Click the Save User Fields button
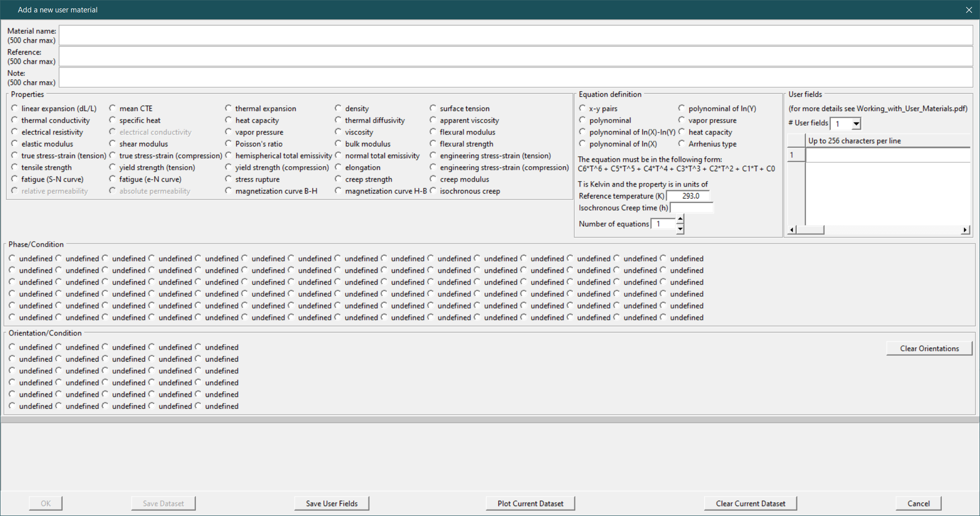This screenshot has height=516, width=980. (331, 503)
